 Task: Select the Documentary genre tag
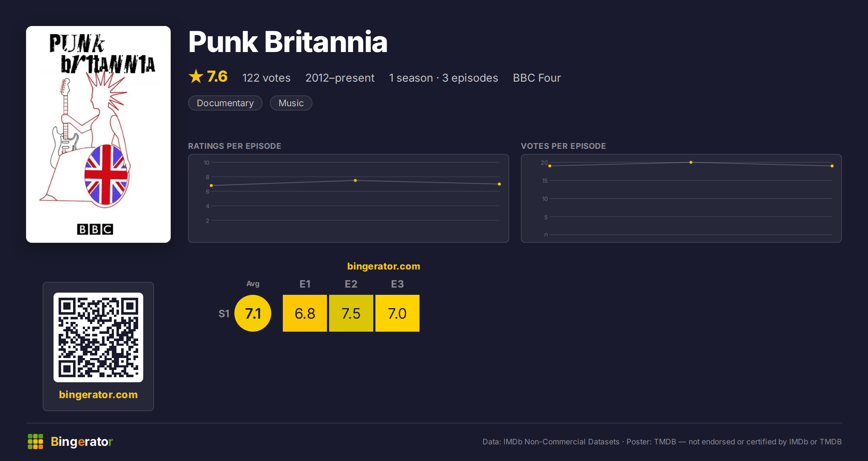pos(225,103)
